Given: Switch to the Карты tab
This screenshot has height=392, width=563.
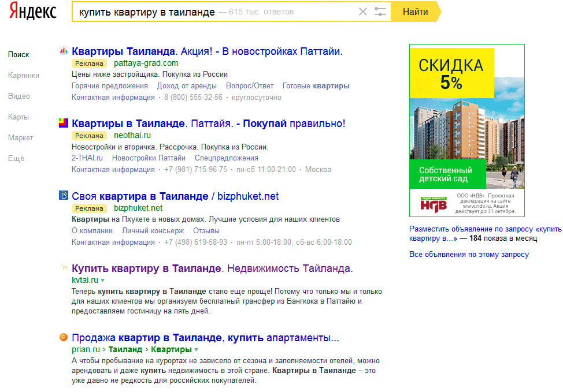Looking at the screenshot, I should point(18,117).
